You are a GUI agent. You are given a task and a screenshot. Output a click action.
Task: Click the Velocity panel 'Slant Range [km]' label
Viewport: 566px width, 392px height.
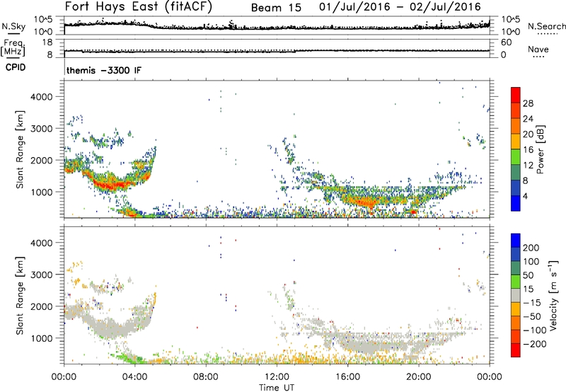(x=20, y=296)
